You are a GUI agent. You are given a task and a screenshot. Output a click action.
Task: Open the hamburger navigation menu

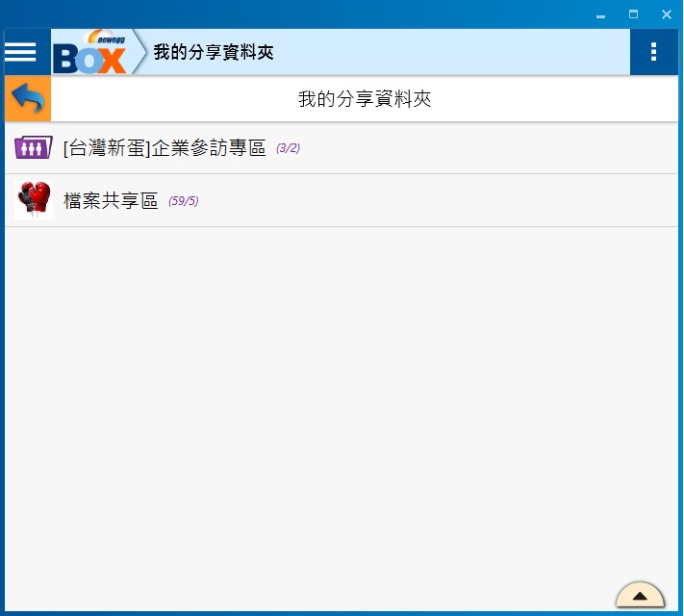click(20, 52)
